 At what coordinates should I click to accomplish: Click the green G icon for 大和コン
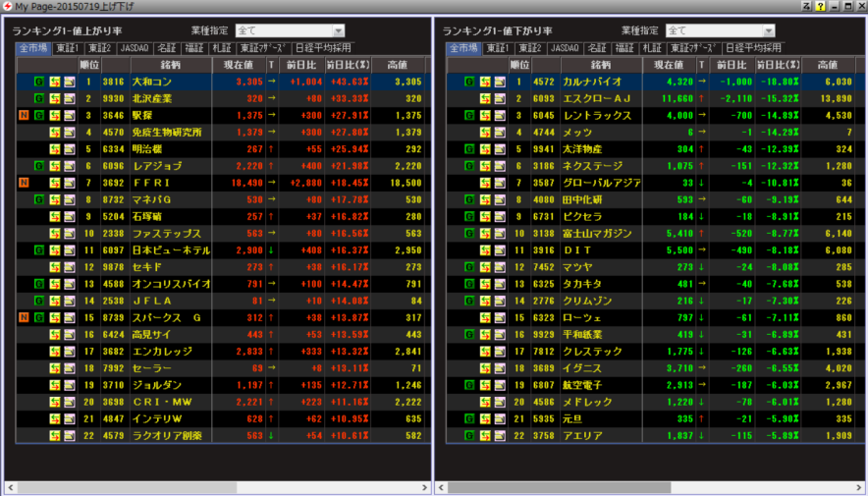coord(38,82)
